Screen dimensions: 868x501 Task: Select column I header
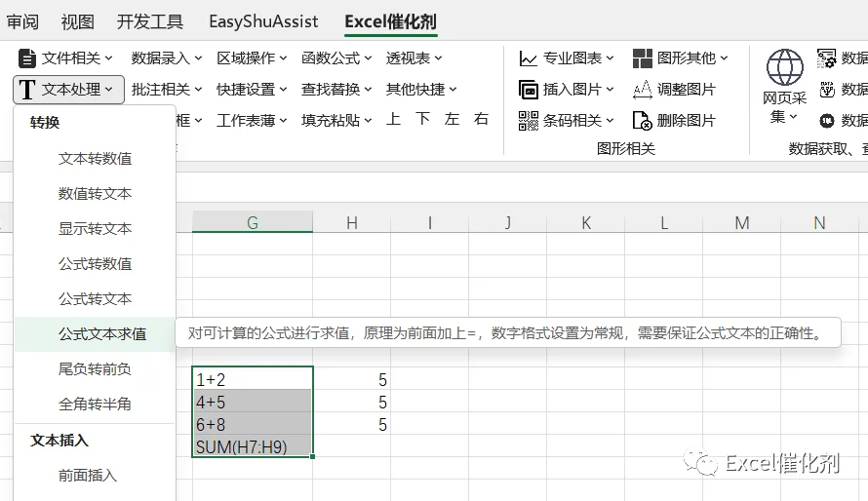coord(429,222)
